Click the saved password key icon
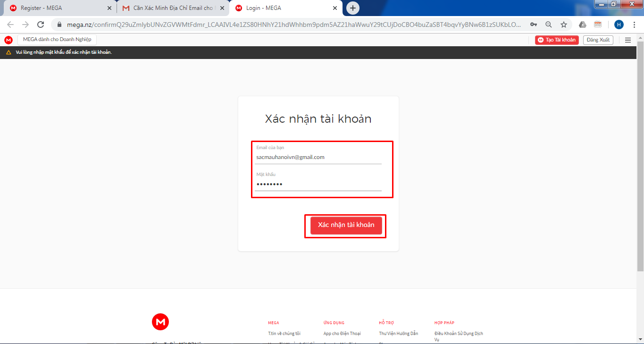This screenshot has width=644, height=344. pyautogui.click(x=533, y=25)
